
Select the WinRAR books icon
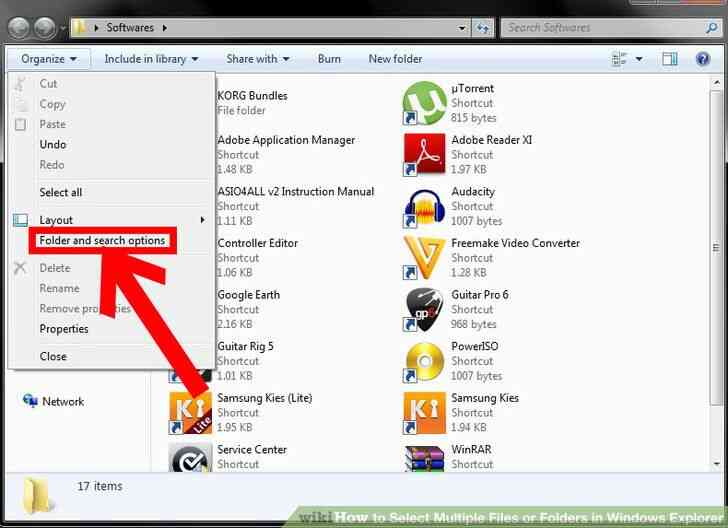click(424, 458)
